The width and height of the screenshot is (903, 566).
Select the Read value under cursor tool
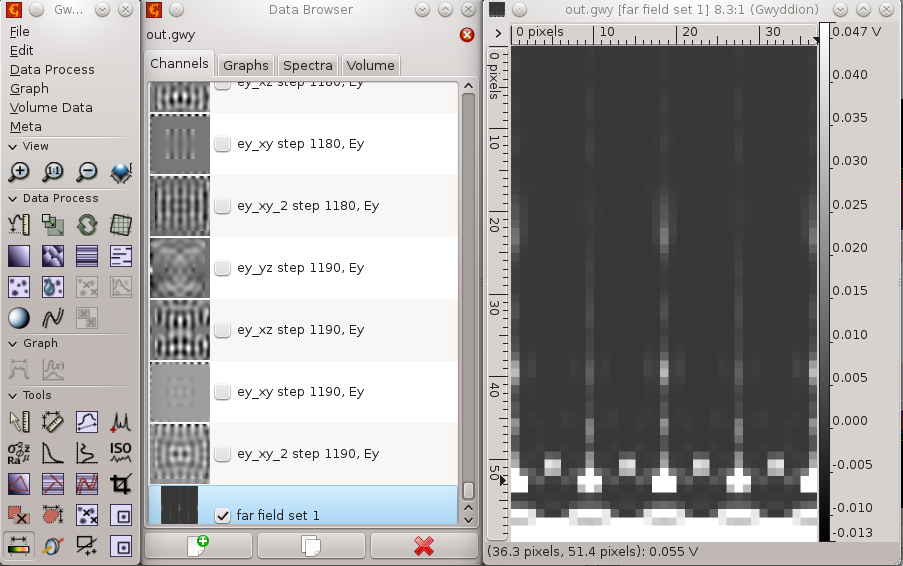click(19, 421)
